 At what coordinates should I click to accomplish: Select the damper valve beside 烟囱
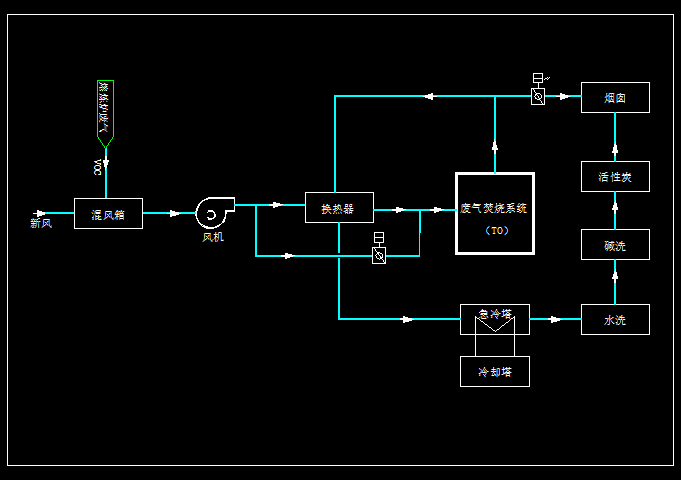pyautogui.click(x=538, y=97)
